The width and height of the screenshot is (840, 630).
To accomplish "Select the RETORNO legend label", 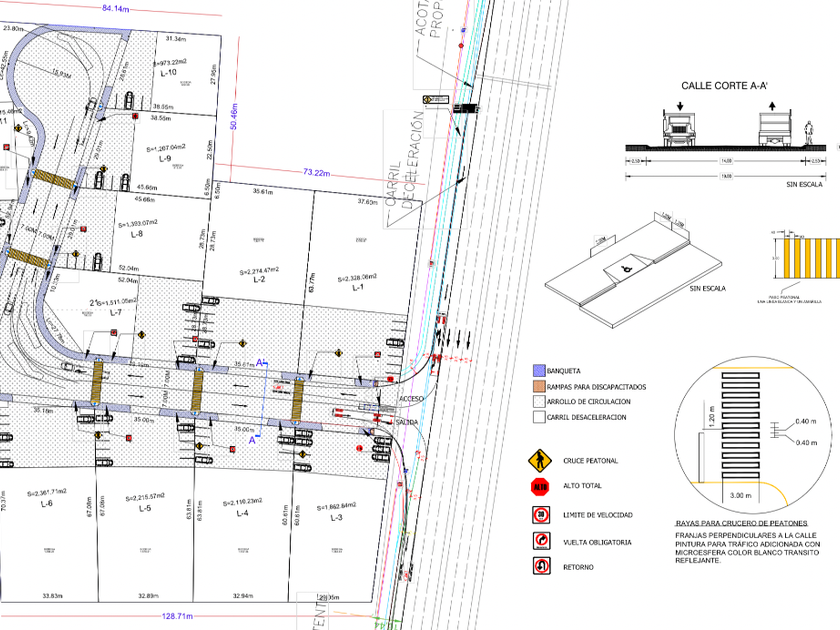I will pos(578,567).
